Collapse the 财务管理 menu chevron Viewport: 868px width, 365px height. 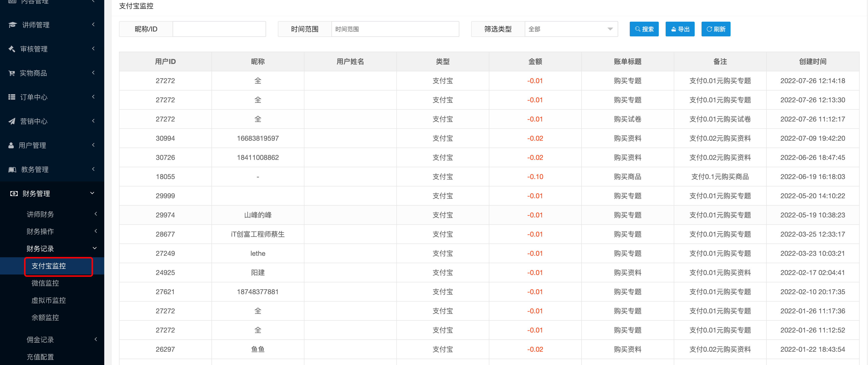[x=92, y=193]
